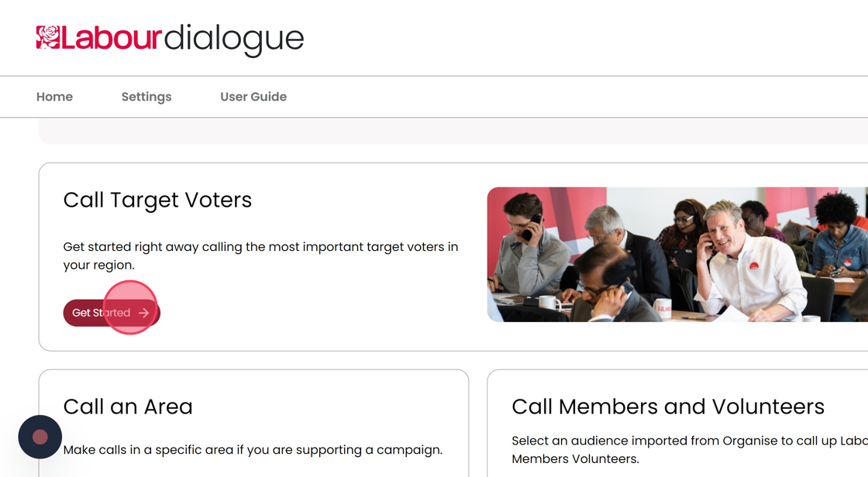The height and width of the screenshot is (477, 868).
Task: Open the User Guide page
Action: pyautogui.click(x=253, y=97)
